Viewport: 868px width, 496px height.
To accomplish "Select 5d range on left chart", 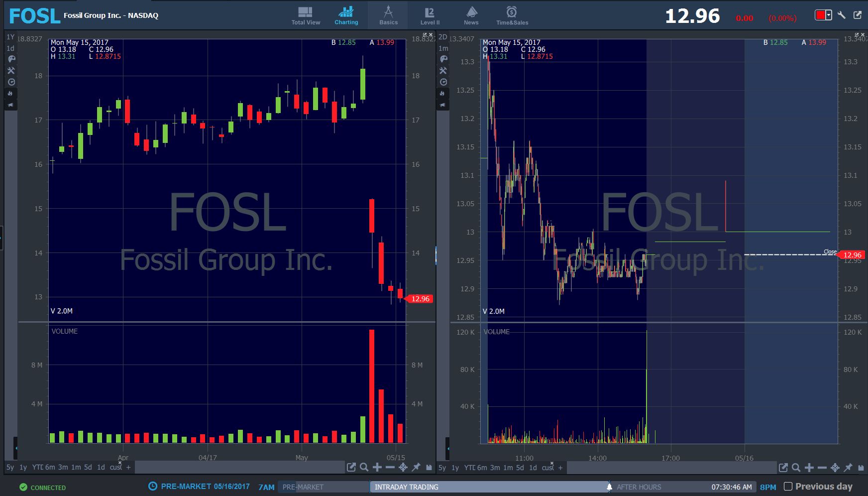I will (88, 467).
